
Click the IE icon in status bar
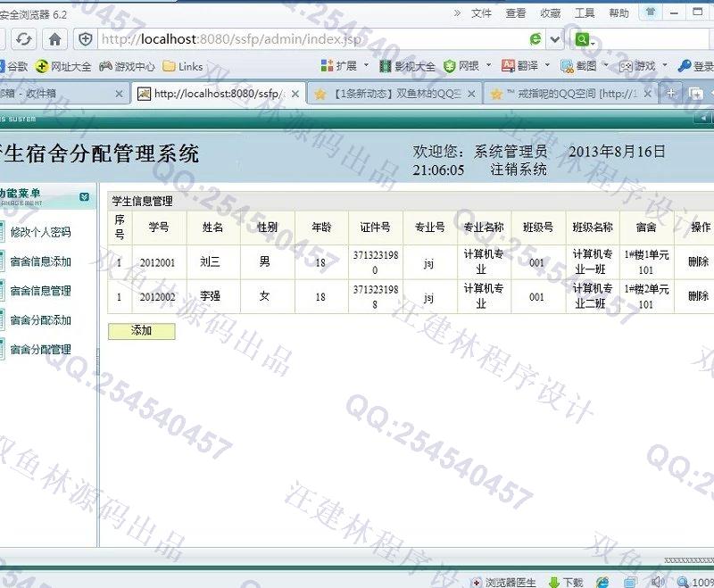point(602,582)
